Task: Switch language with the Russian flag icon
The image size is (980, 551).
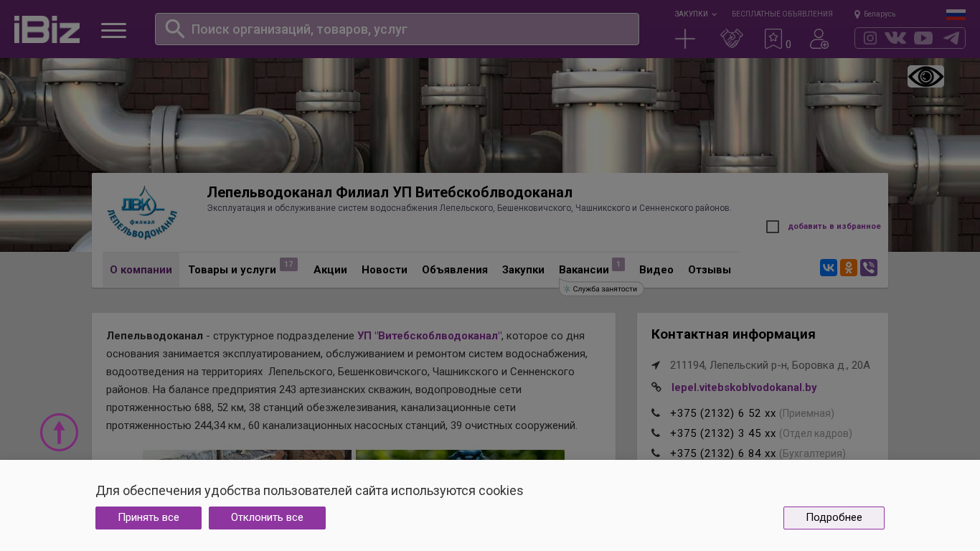Action: pyautogui.click(x=956, y=14)
